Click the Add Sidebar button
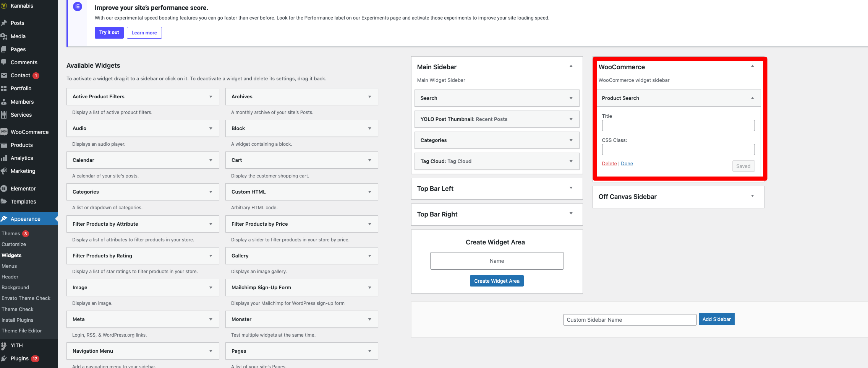868x368 pixels. click(x=717, y=319)
